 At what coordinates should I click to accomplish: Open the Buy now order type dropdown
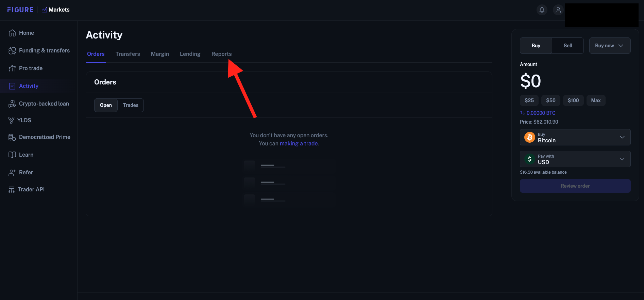click(610, 46)
